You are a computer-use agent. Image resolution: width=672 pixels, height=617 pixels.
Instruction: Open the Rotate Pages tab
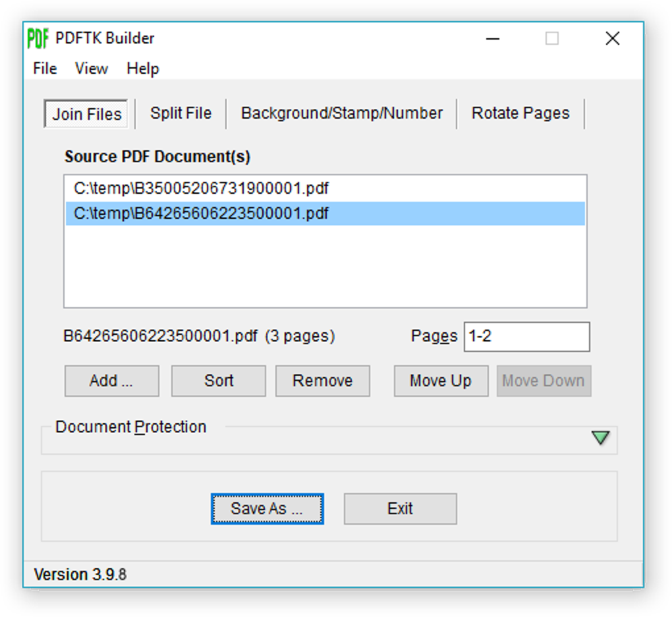click(520, 113)
